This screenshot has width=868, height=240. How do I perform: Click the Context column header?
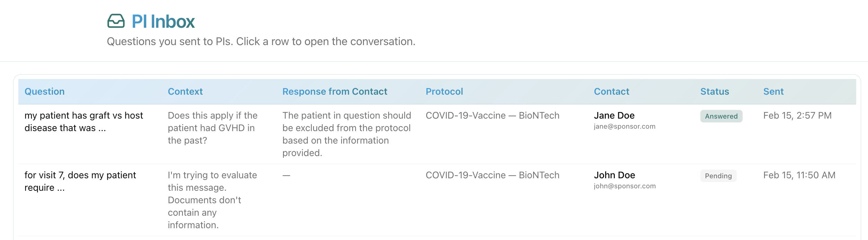(185, 92)
